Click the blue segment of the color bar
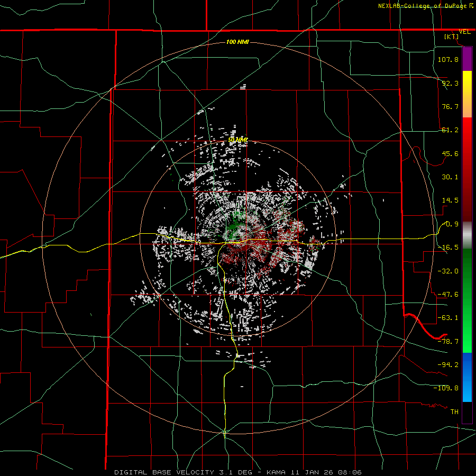 tap(467, 377)
